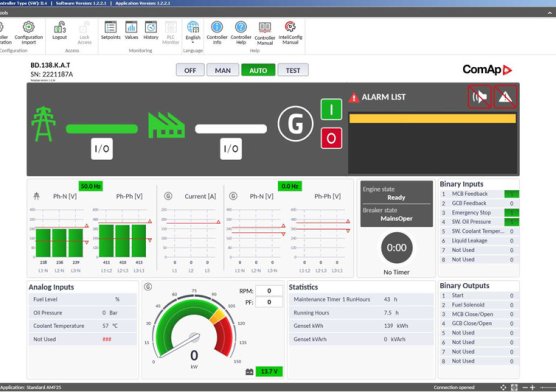Click the Breaker state MainsOper field
Screen dimensions: 556x392
click(396, 215)
